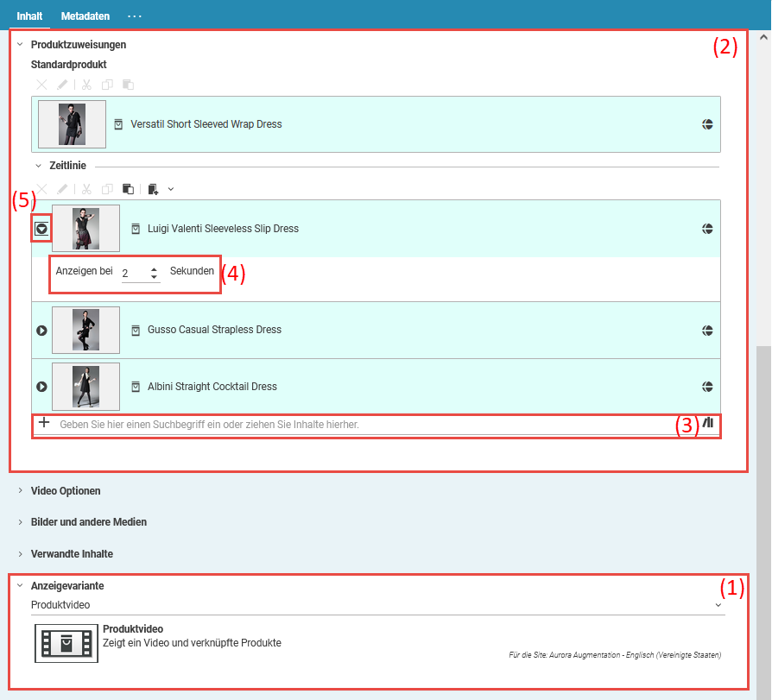Click the plus icon to add timeline content
This screenshot has width=772, height=700.
[44, 423]
